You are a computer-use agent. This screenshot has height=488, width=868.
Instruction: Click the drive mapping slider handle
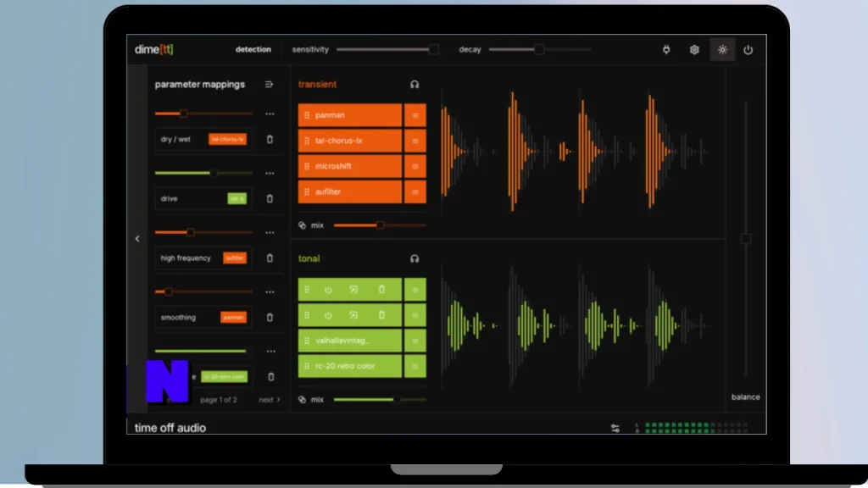214,173
